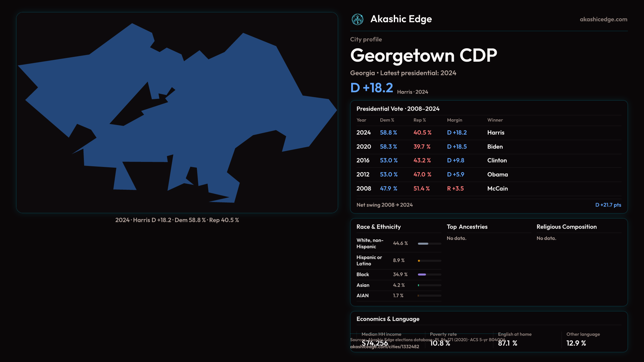This screenshot has width=644, height=362.
Task: Open the akashicedge.com link in header
Action: pyautogui.click(x=603, y=19)
